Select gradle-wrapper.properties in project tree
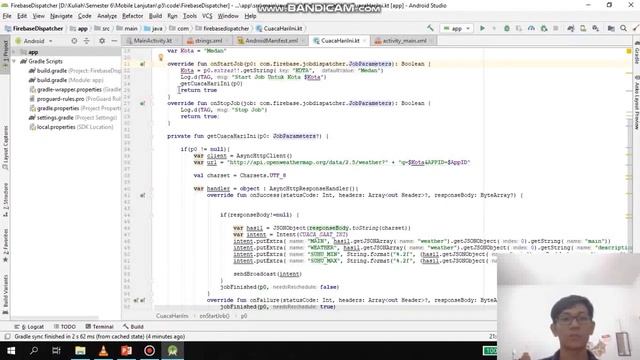The width and height of the screenshot is (640, 360). [x=75, y=89]
